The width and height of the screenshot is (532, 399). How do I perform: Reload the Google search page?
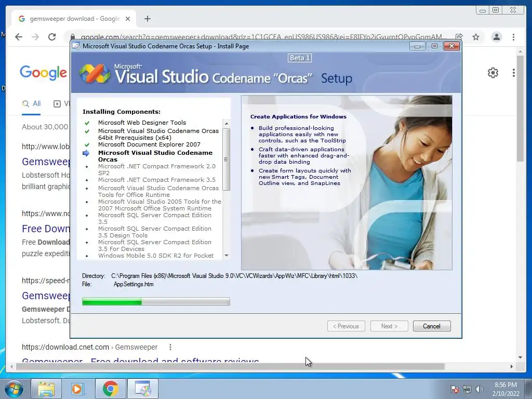coord(52,37)
